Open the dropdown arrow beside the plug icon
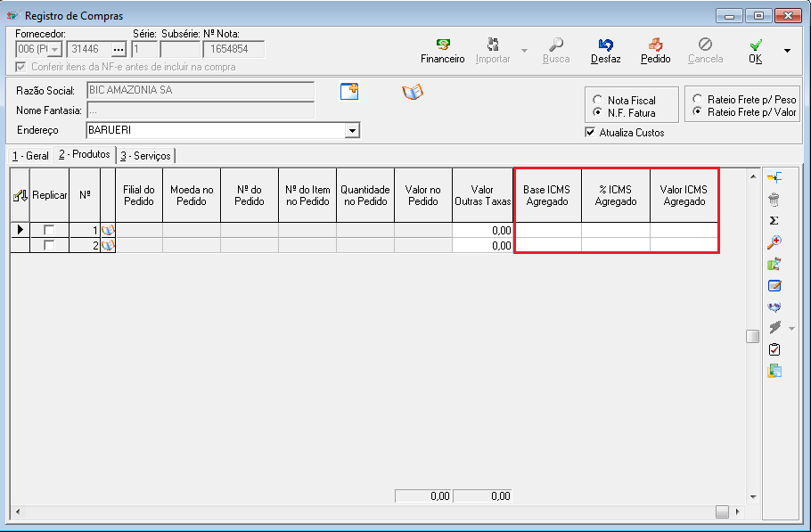Screen dimensions: 811x532 [791, 328]
